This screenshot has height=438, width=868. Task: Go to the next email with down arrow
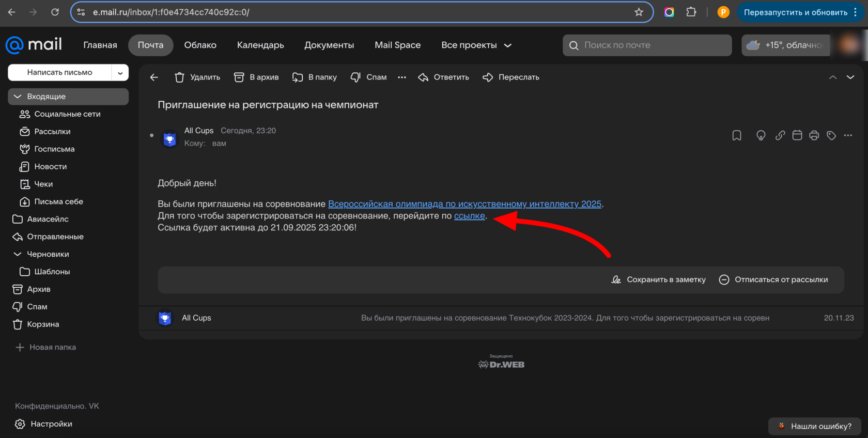[850, 77]
